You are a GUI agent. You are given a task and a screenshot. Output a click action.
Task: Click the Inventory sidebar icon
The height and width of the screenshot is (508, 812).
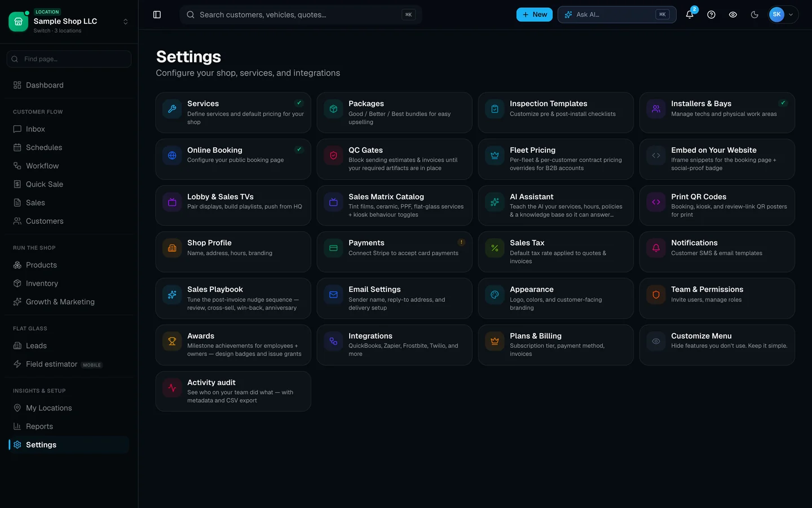[x=17, y=283]
